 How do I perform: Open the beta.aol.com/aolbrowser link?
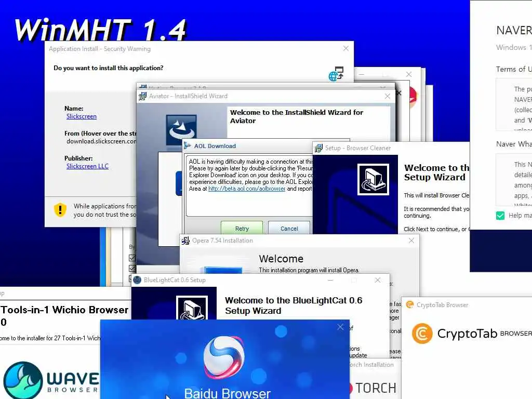pyautogui.click(x=247, y=189)
